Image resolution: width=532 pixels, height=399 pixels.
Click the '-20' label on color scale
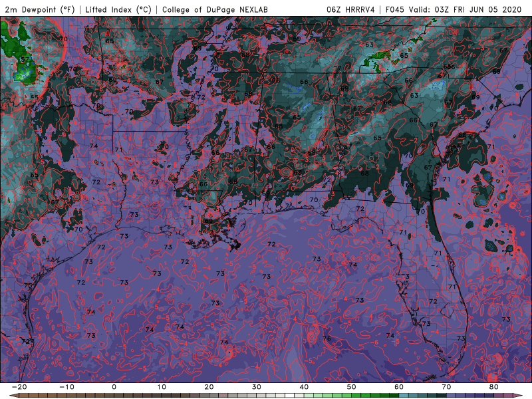(x=19, y=387)
